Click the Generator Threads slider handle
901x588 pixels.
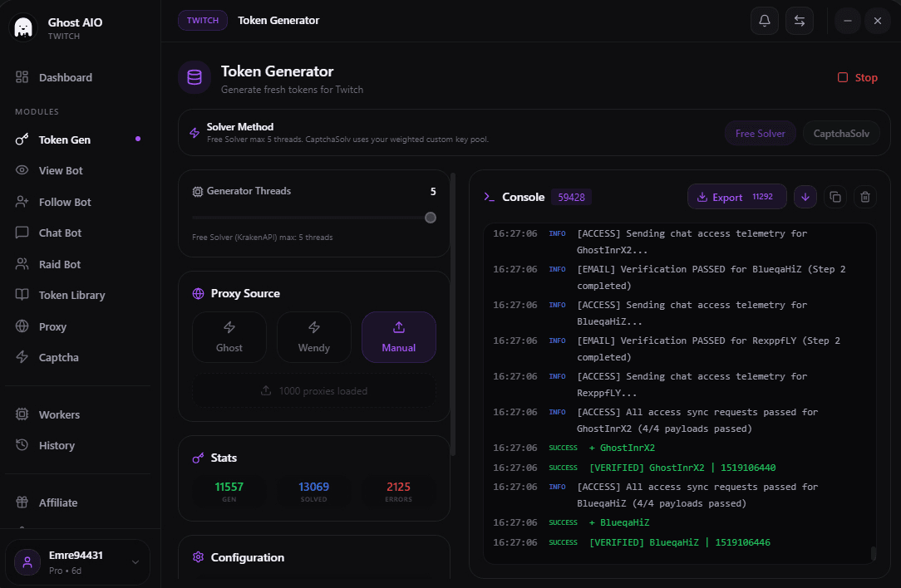click(431, 218)
